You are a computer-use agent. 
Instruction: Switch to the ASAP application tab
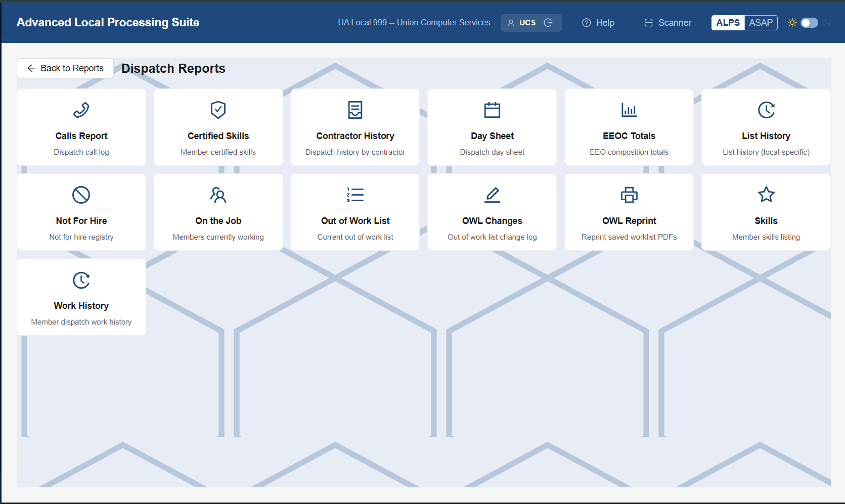tap(761, 23)
